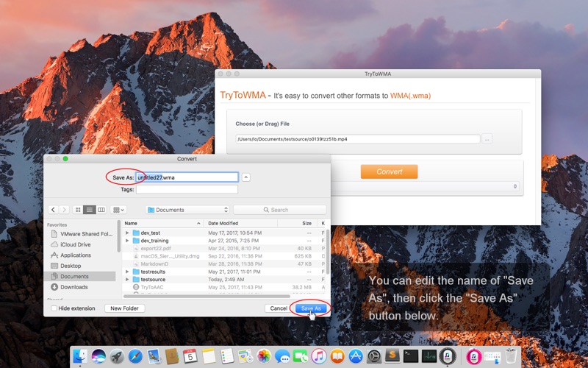Open App Store from the dock
This screenshot has width=588, height=368.
click(356, 356)
